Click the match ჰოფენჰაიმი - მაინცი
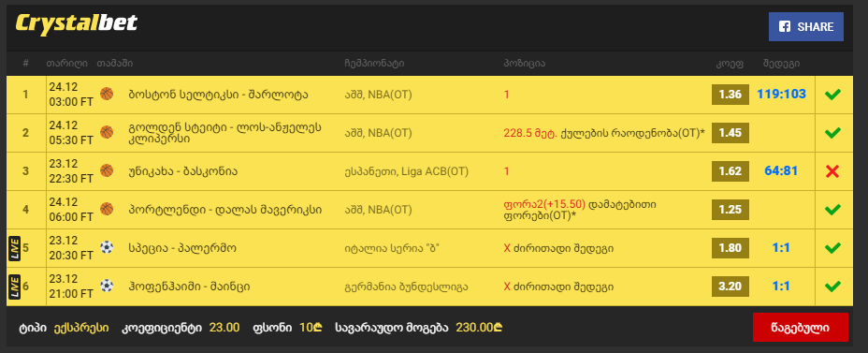Image resolution: width=868 pixels, height=353 pixels. pos(189,287)
